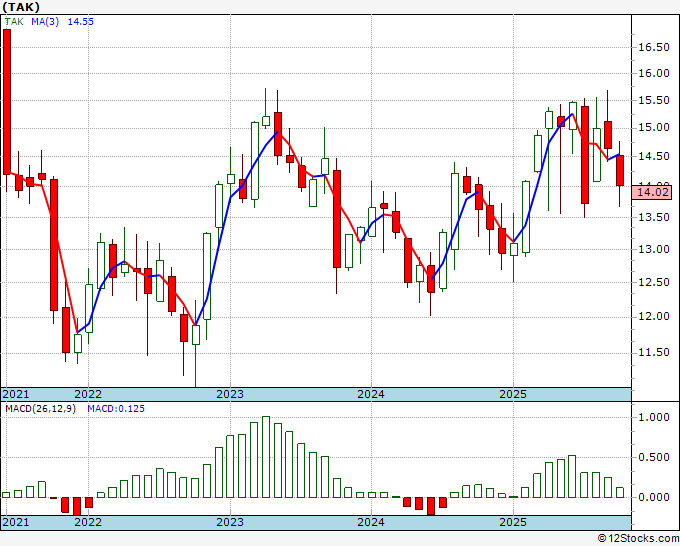Click the 13.50 price axis label
Screen dimensions: 680x546
pos(654,217)
